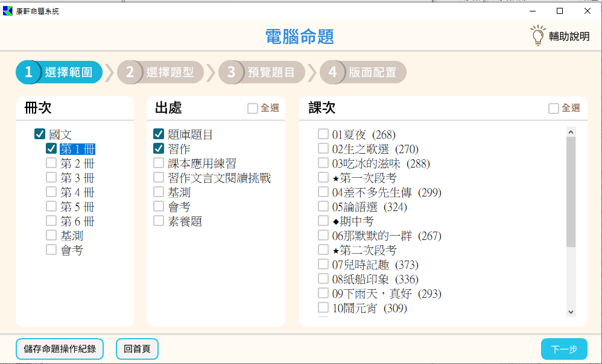Check the ◆期中考 item
Viewport: 602px width, 364px height.
[323, 221]
